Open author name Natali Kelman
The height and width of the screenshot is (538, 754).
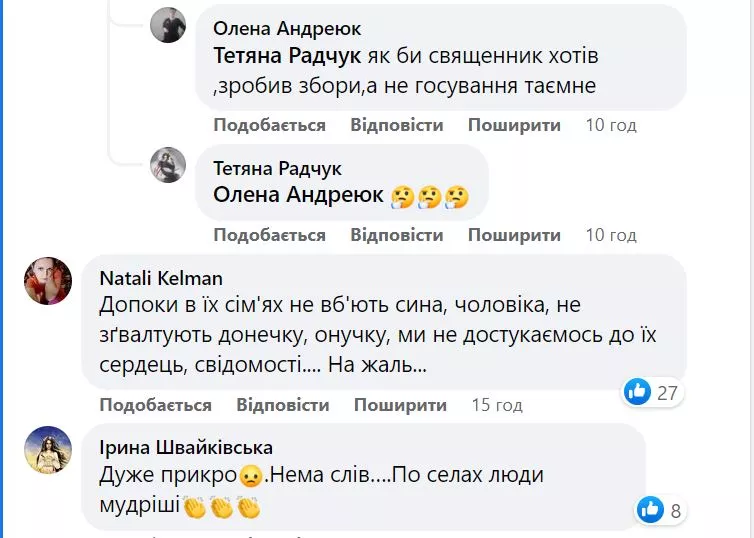click(x=161, y=278)
